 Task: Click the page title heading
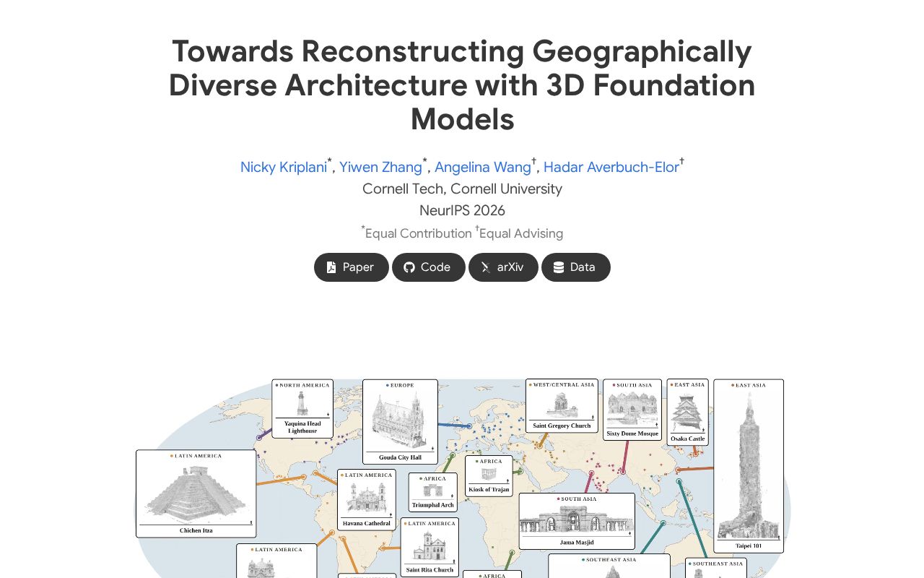[x=462, y=85]
